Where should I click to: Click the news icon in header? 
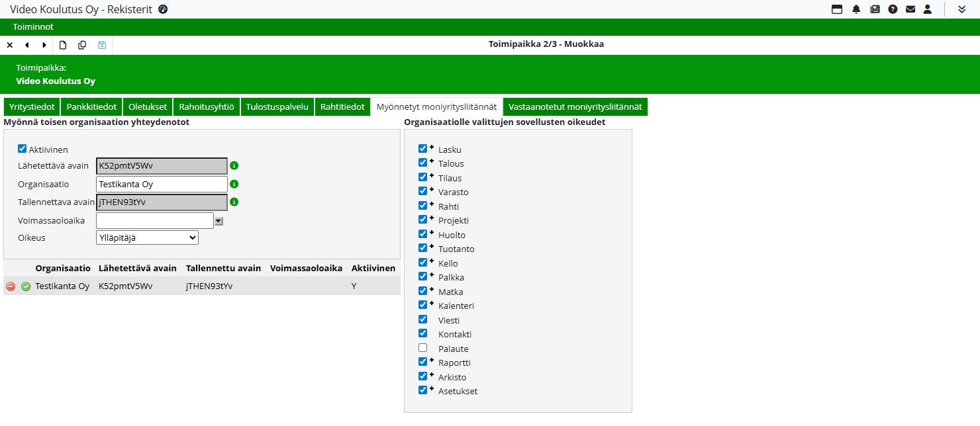[875, 9]
